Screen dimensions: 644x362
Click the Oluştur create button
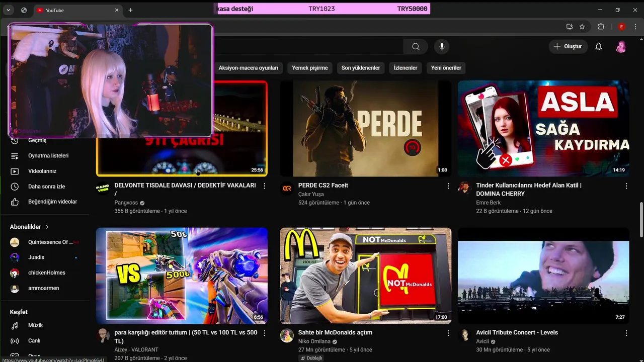(568, 47)
